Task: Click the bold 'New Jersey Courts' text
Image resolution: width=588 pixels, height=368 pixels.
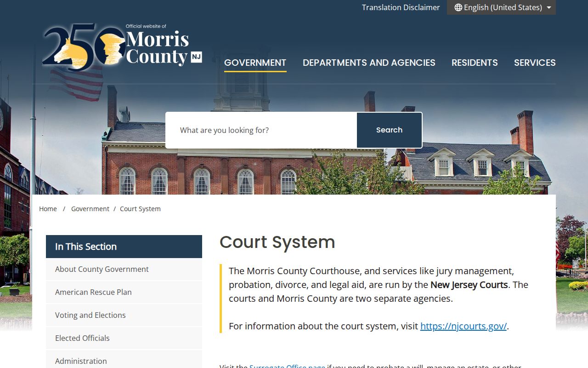Action: coord(469,285)
